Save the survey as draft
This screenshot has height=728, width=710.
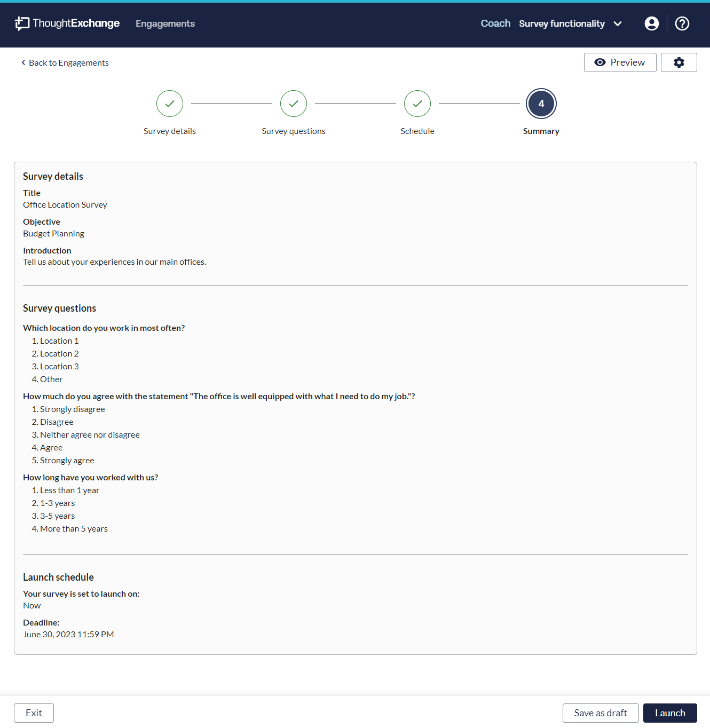pyautogui.click(x=601, y=713)
